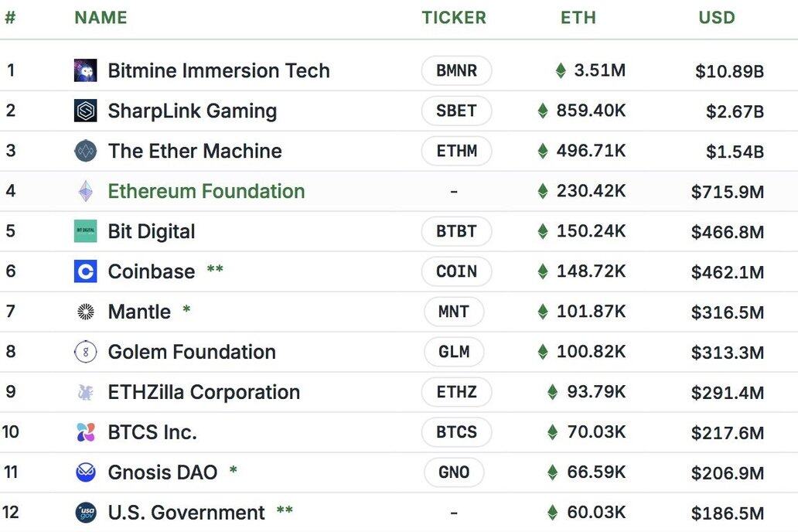
Task: Click the ETHZilla Corporation logo icon
Action: [85, 392]
